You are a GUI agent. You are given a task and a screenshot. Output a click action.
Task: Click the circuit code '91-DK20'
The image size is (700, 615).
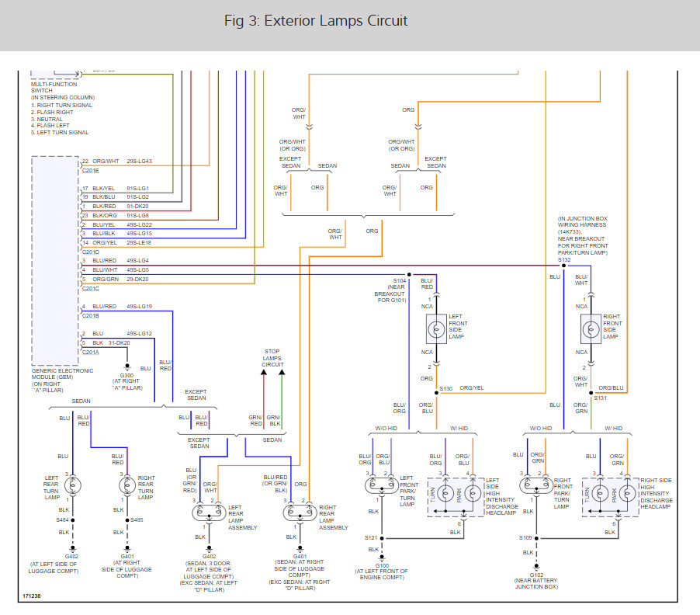coord(137,206)
